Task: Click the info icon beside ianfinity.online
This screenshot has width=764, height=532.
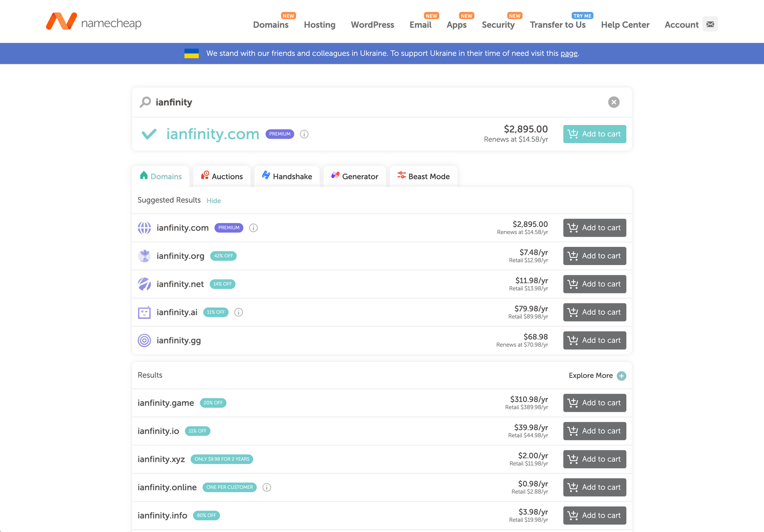Action: point(267,487)
